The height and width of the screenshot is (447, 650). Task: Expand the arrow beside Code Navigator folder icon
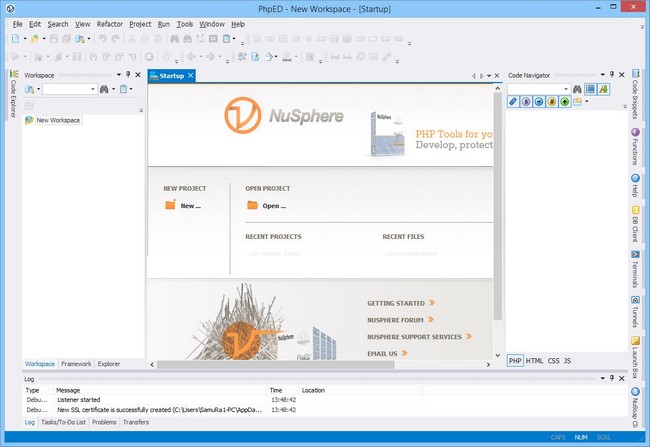[587, 102]
